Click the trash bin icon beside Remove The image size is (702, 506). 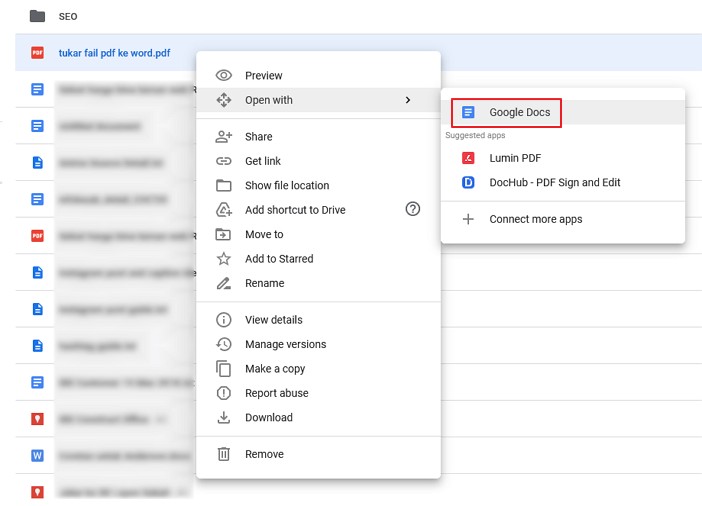click(223, 454)
